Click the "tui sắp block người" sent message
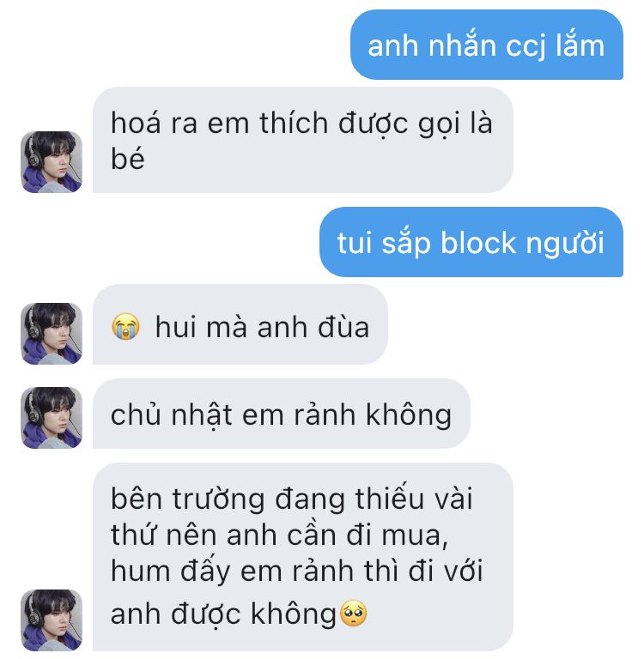 coord(471,242)
